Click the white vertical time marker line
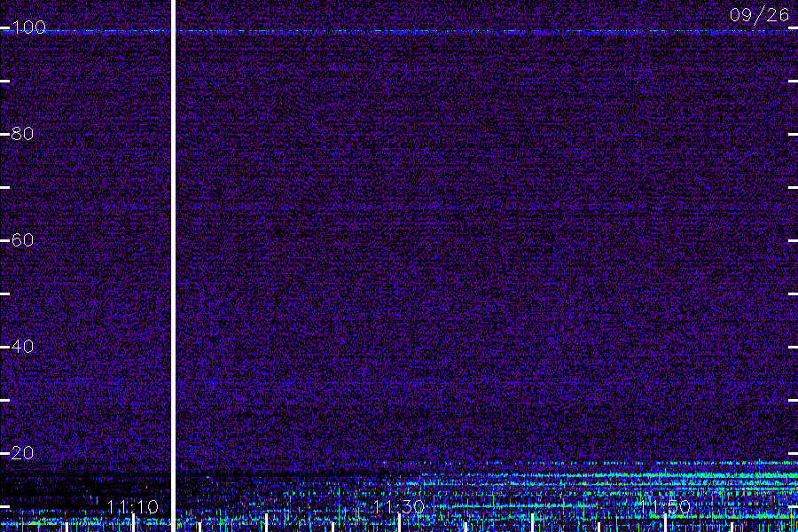This screenshot has width=798, height=532. [173, 266]
